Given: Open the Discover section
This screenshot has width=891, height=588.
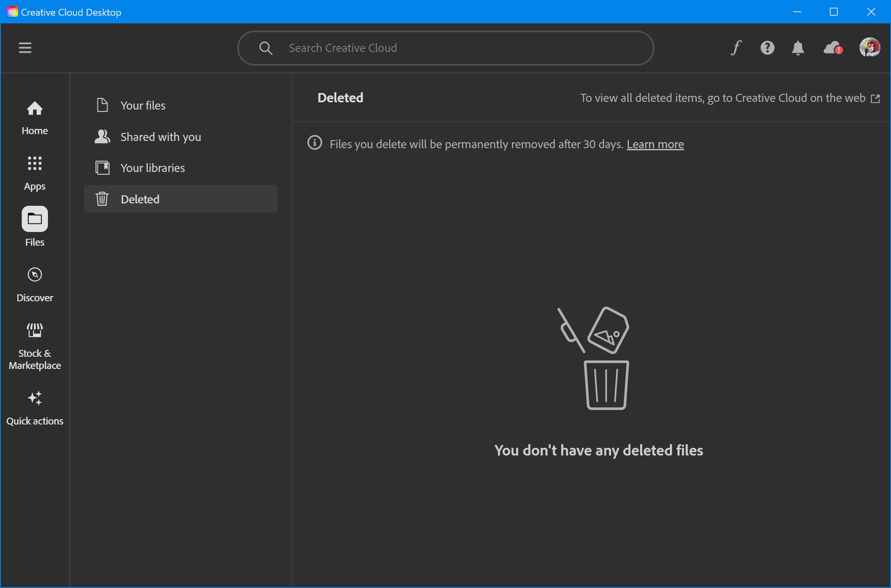Looking at the screenshot, I should 35,284.
